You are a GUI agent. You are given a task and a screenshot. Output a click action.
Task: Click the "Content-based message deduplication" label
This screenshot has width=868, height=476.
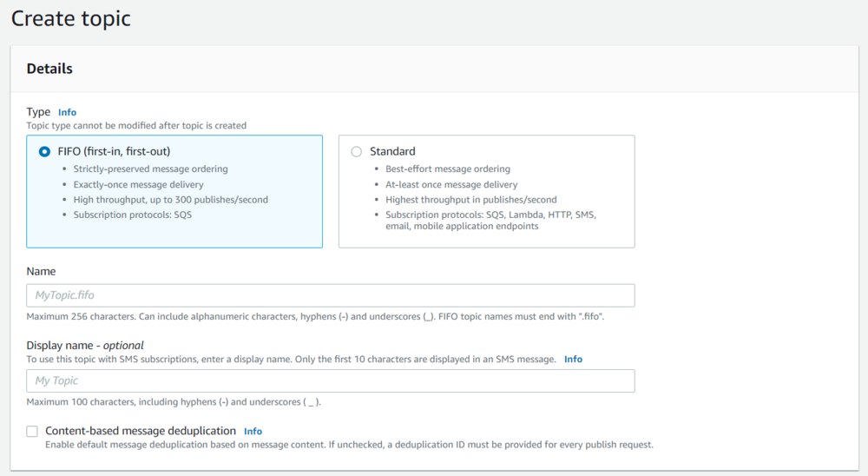141,431
